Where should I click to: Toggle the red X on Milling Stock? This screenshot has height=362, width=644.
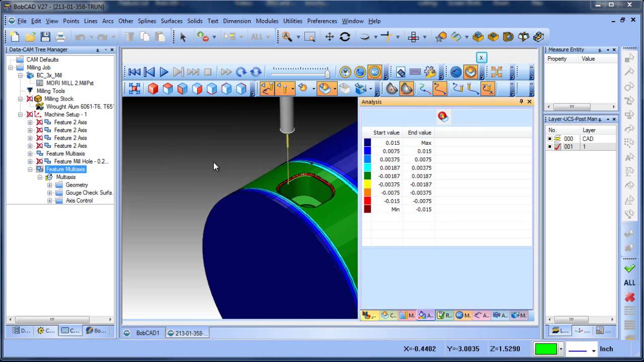click(x=30, y=99)
